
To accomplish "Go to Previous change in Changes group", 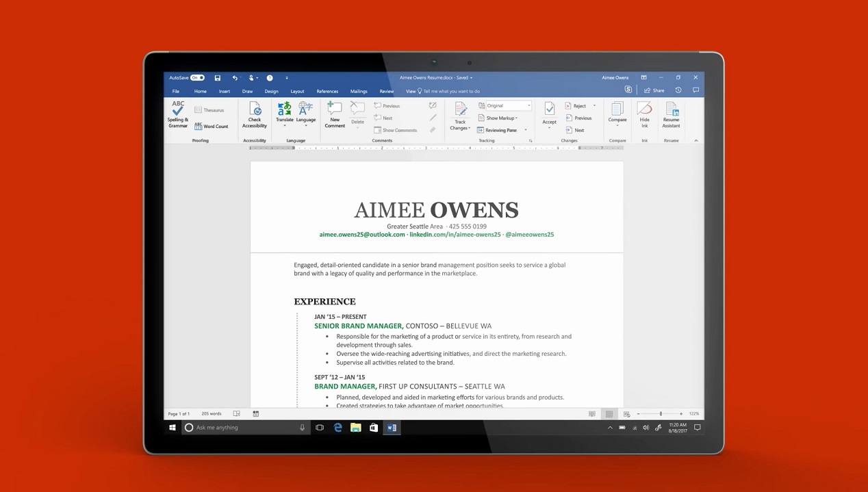I will click(x=578, y=118).
